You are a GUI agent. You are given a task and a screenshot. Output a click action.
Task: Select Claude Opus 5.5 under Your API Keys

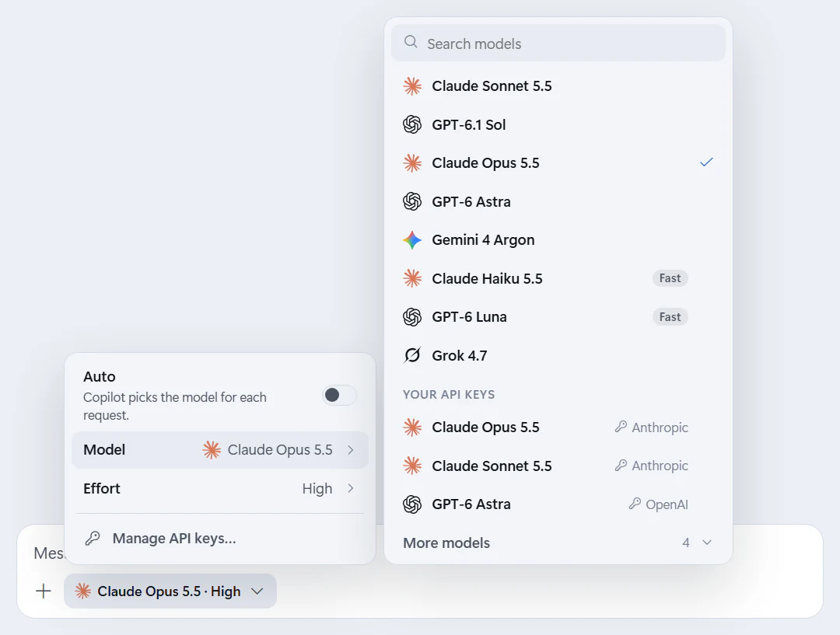click(x=558, y=427)
